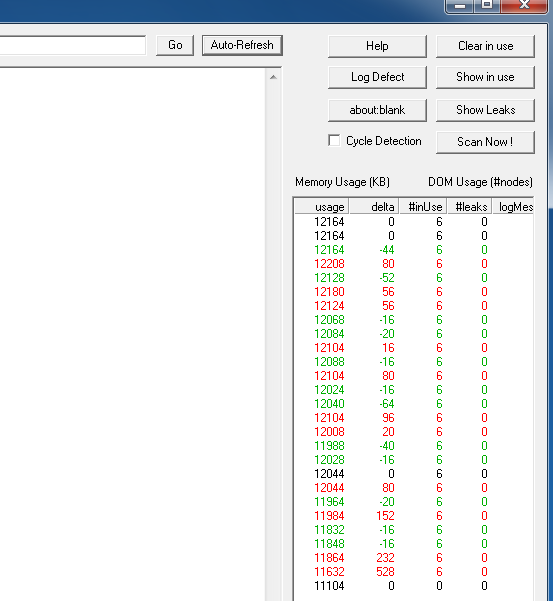553x601 pixels.
Task: Sort by the delta column header
Action: pos(374,207)
